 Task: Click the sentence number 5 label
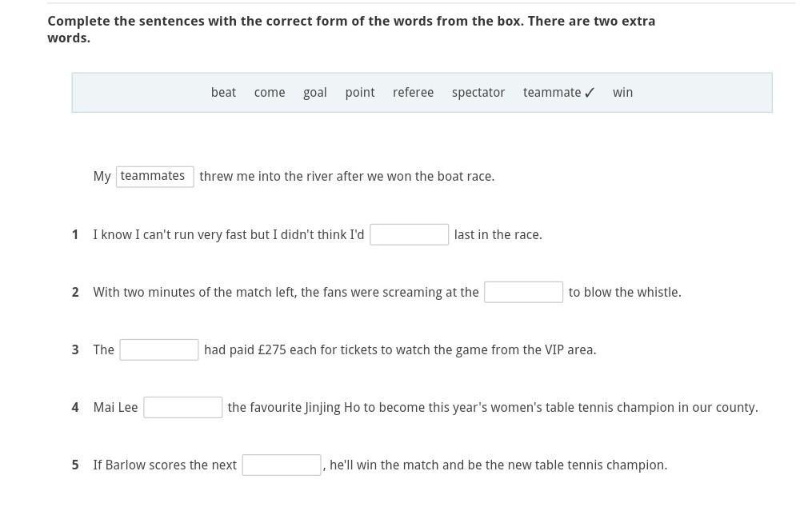pos(75,465)
